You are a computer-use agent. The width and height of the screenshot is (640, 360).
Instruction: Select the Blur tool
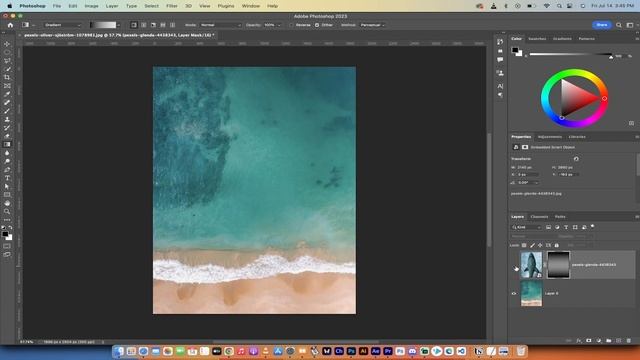coord(7,153)
